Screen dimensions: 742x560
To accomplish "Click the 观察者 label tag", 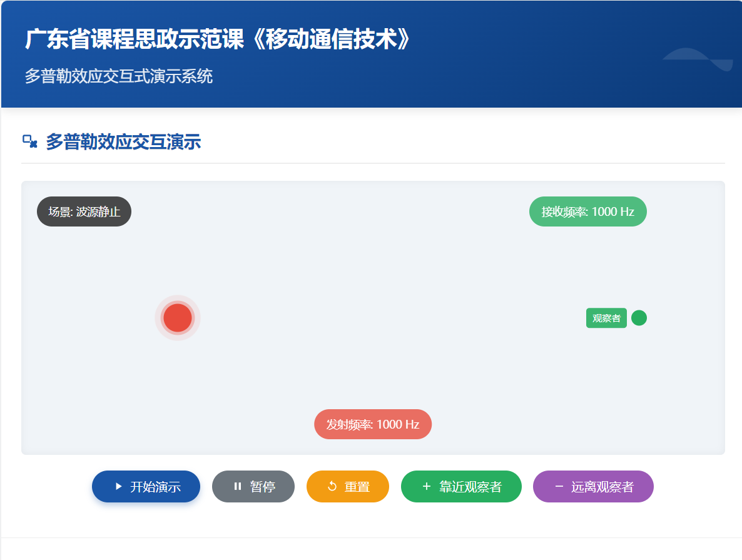I will (x=606, y=318).
